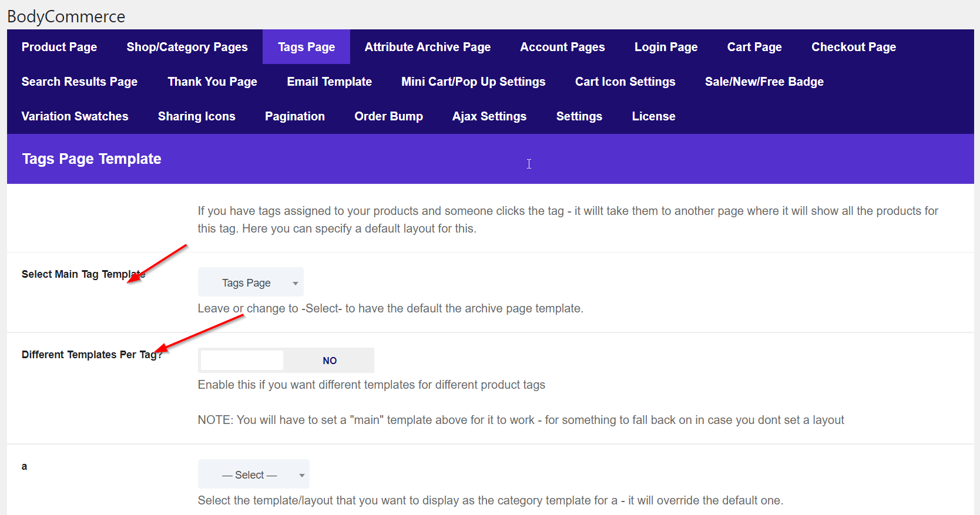
Task: Click 'Leave or change to -Select-' help text
Action: (390, 308)
